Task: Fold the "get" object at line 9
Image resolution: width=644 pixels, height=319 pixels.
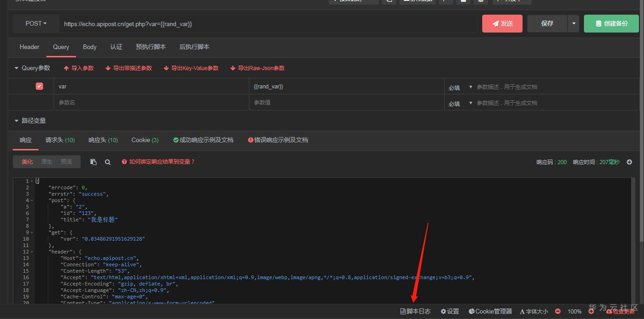Action: [32, 232]
